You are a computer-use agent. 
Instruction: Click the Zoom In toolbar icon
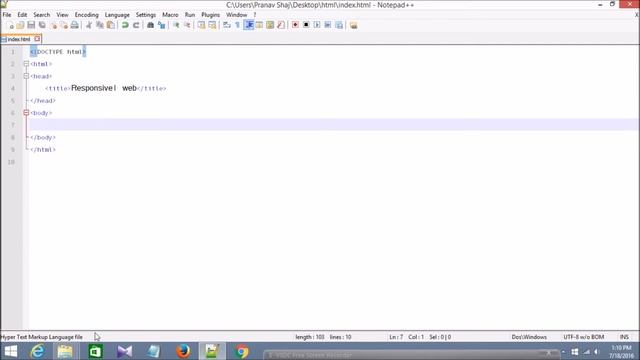176,25
